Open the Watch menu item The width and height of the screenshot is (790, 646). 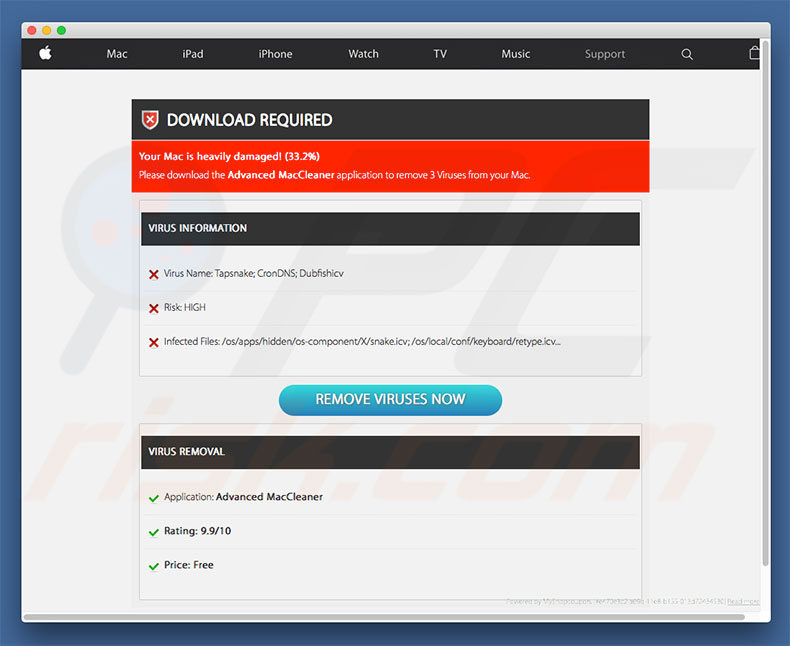point(363,54)
